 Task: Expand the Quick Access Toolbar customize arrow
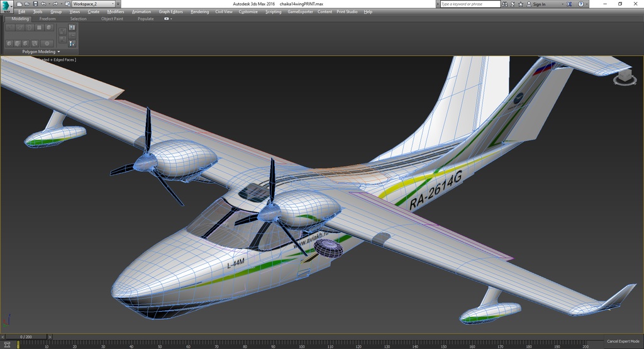pyautogui.click(x=118, y=4)
